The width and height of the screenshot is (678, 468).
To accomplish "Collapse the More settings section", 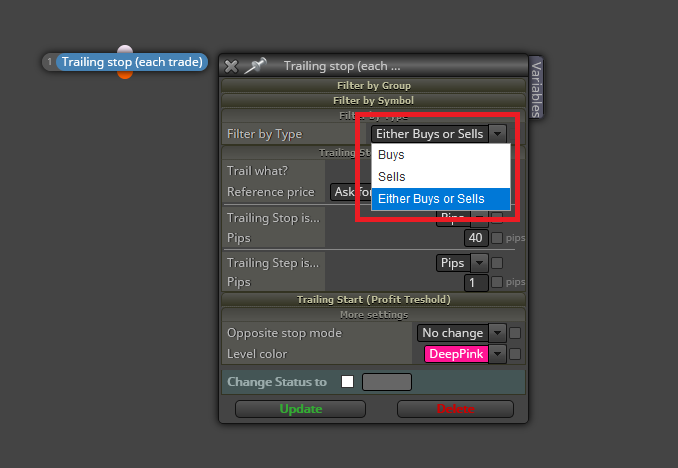I will (x=374, y=314).
